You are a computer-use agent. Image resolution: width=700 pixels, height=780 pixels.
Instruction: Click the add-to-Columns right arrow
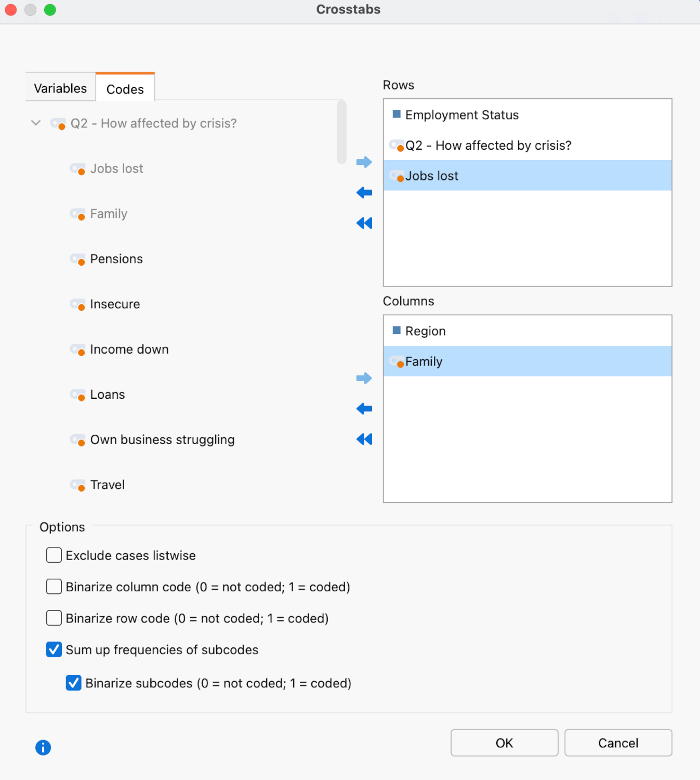tap(364, 378)
